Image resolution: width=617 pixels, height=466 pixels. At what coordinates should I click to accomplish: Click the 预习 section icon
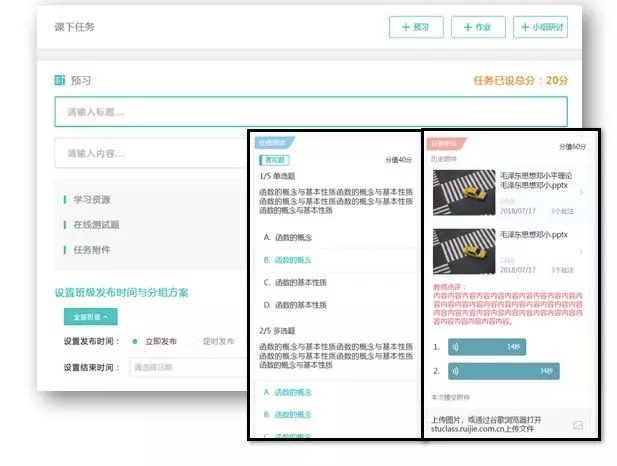tap(60, 79)
